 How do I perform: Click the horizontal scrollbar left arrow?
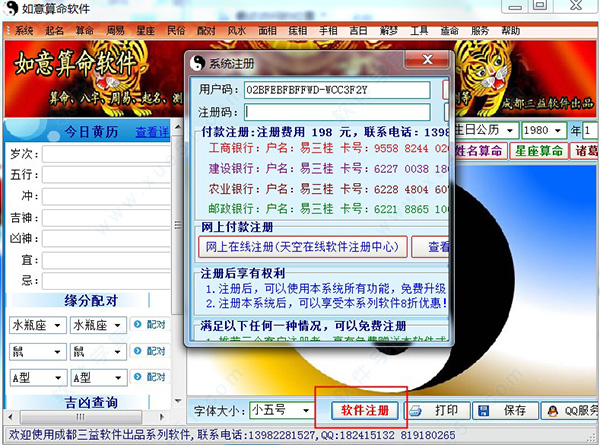[x=10, y=416]
